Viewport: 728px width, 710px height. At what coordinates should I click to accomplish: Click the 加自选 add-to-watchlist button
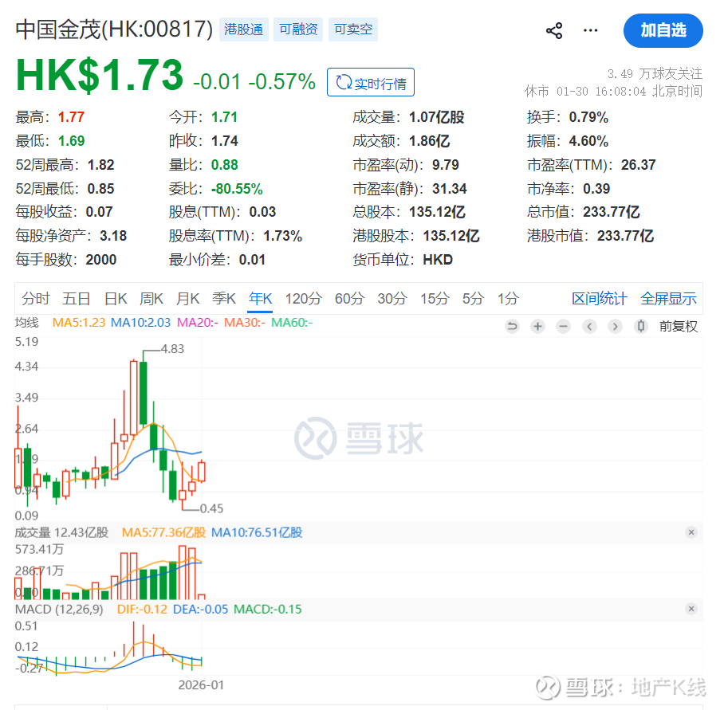click(x=663, y=30)
